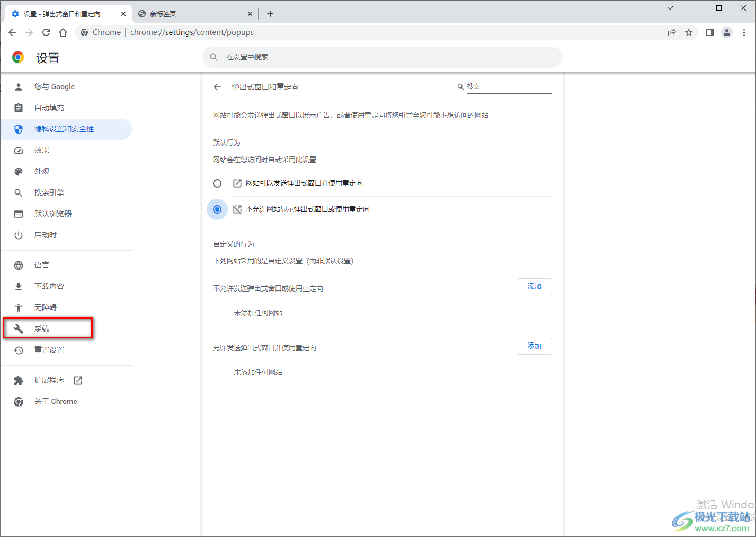
Task: Reload the current page
Action: pos(46,32)
